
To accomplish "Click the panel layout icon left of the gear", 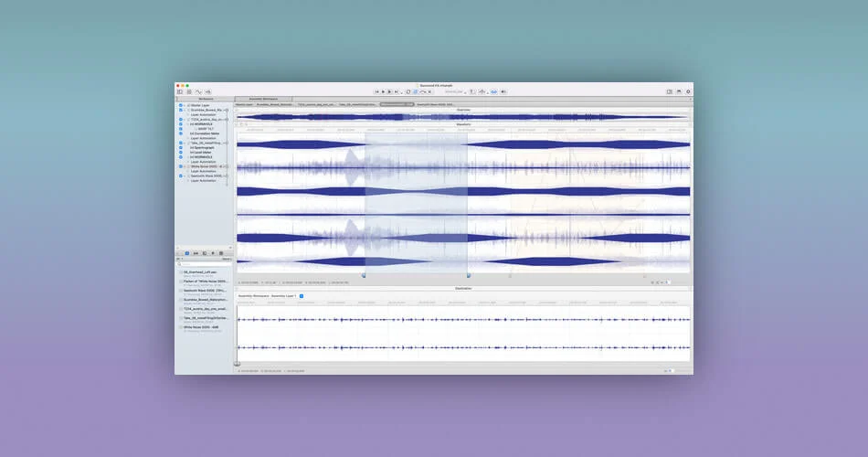I will tap(679, 92).
